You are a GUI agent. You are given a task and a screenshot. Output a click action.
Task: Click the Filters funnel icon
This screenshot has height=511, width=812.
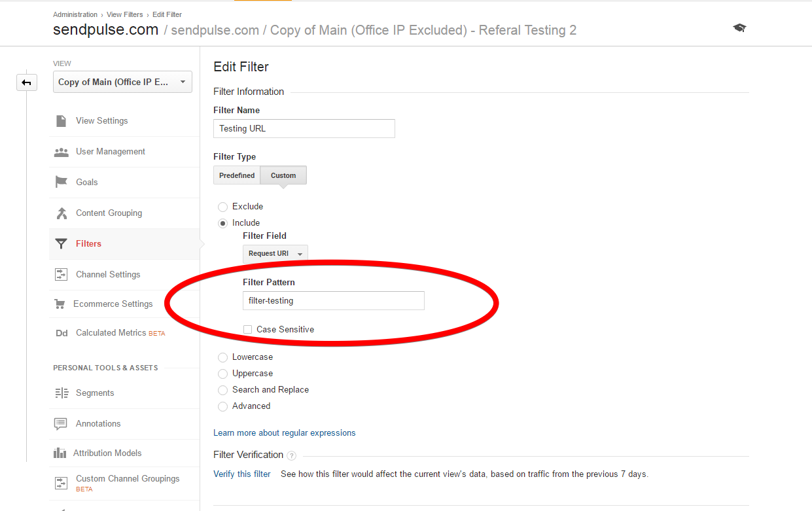click(61, 244)
